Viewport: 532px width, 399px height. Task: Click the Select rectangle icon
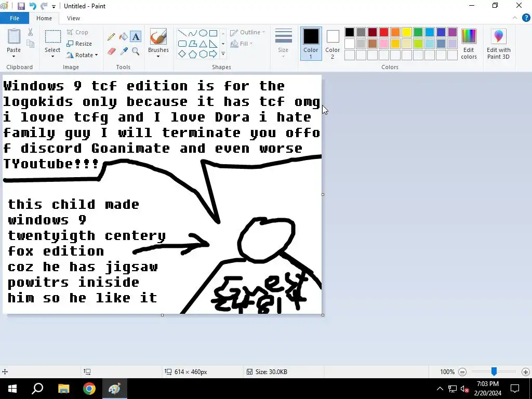point(53,37)
